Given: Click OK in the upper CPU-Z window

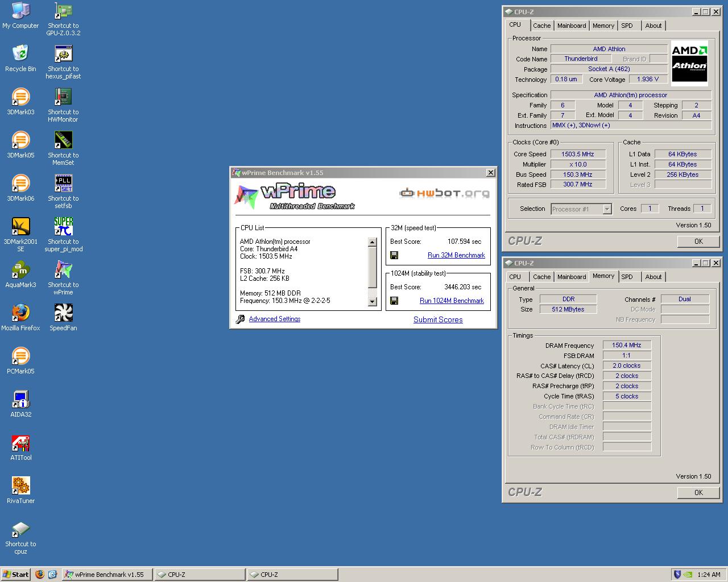Looking at the screenshot, I should [x=698, y=241].
